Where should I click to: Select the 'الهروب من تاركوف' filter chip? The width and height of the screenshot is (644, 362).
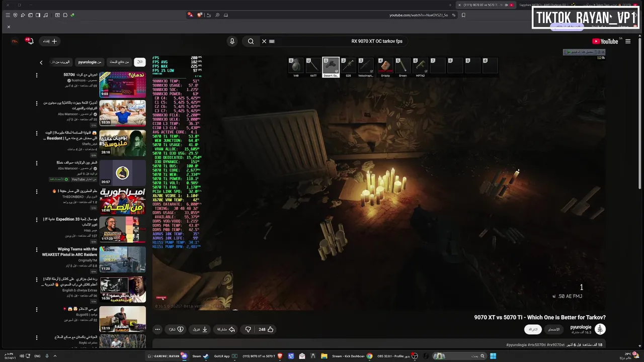pos(60,62)
